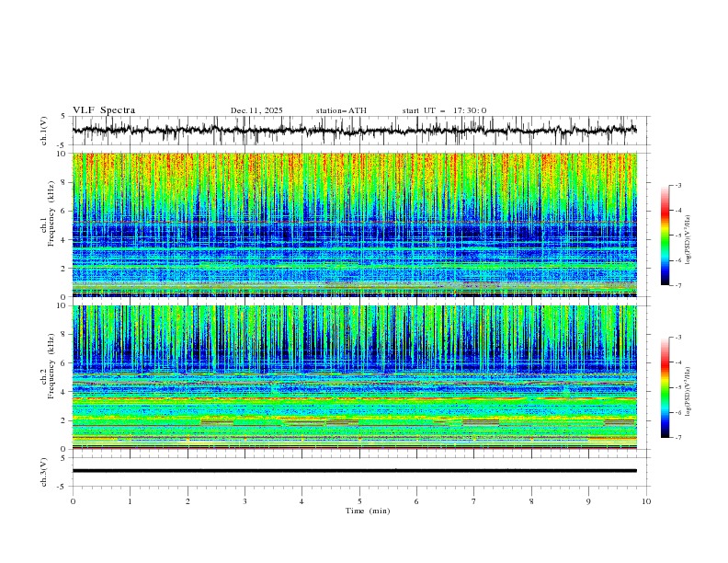Click inside the ch.1 spectrogram panel
This screenshot has width=728, height=563.
click(354, 224)
